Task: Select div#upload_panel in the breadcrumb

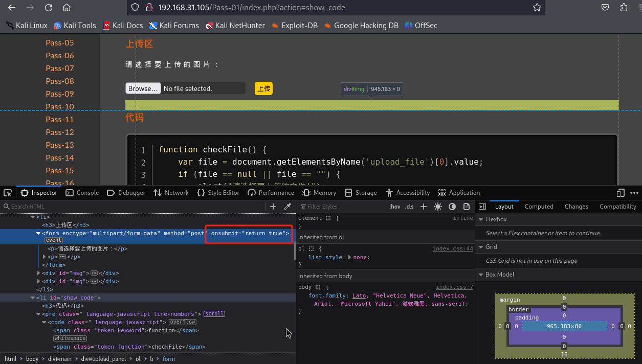Action: (104, 359)
